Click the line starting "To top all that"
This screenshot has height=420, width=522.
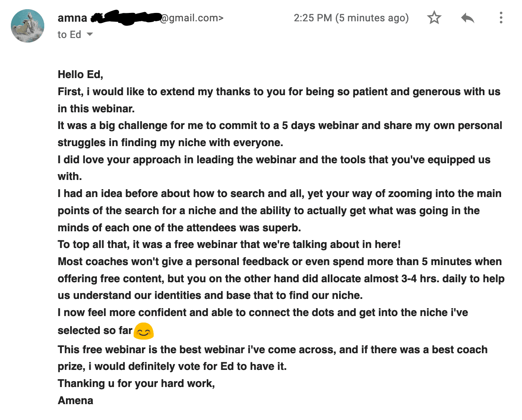[x=229, y=244]
